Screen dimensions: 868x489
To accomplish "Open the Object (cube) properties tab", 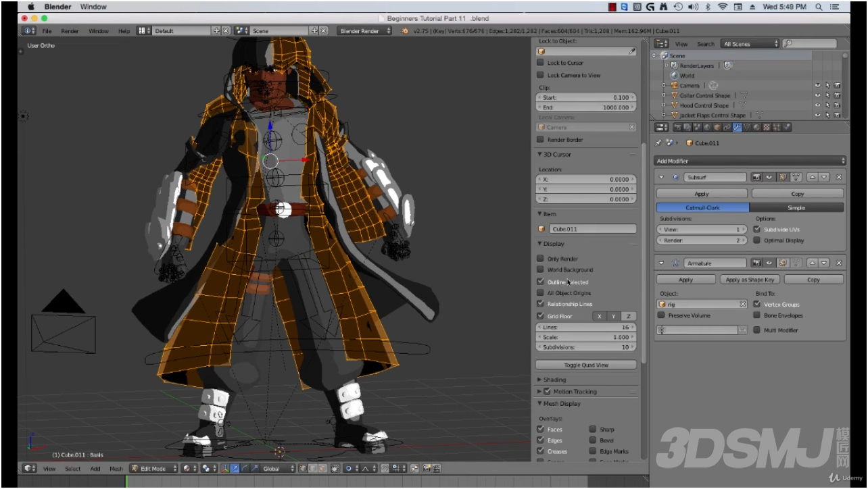I will pyautogui.click(x=717, y=127).
